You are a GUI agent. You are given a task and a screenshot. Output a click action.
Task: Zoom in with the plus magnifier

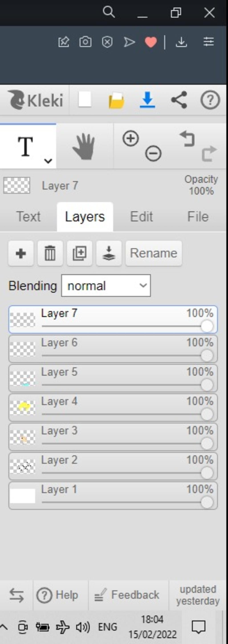pos(130,138)
